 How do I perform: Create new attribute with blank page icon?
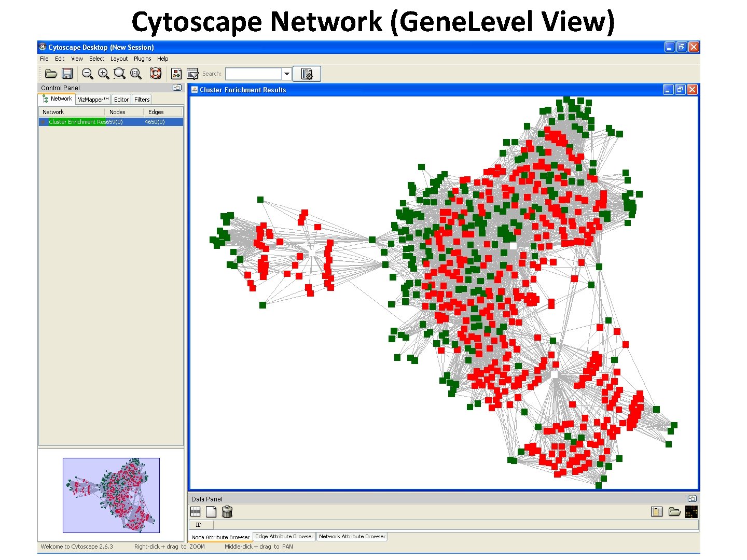tap(211, 511)
